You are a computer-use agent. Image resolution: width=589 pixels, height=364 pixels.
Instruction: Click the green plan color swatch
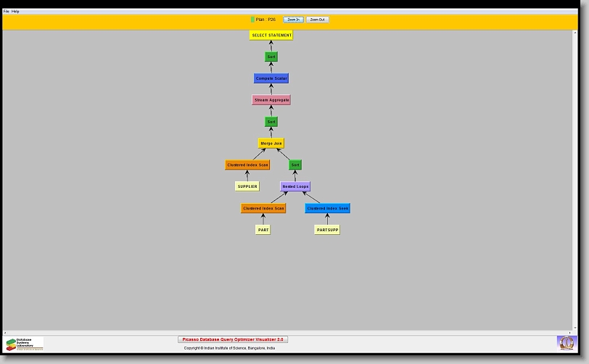click(252, 20)
